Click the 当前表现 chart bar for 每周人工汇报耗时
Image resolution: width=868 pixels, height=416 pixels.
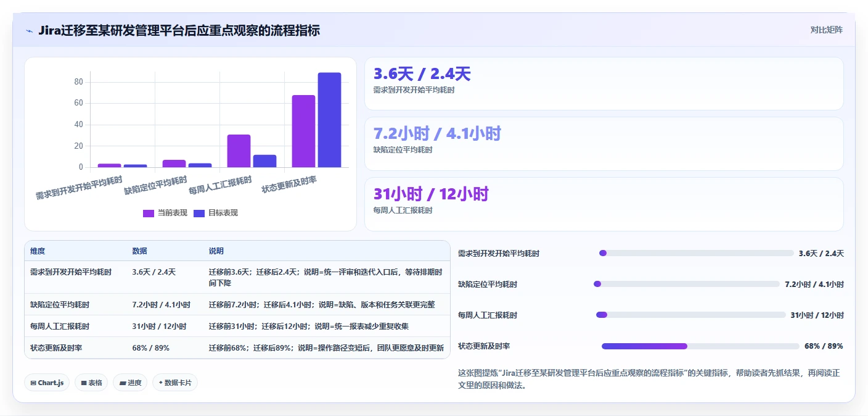[239, 151]
